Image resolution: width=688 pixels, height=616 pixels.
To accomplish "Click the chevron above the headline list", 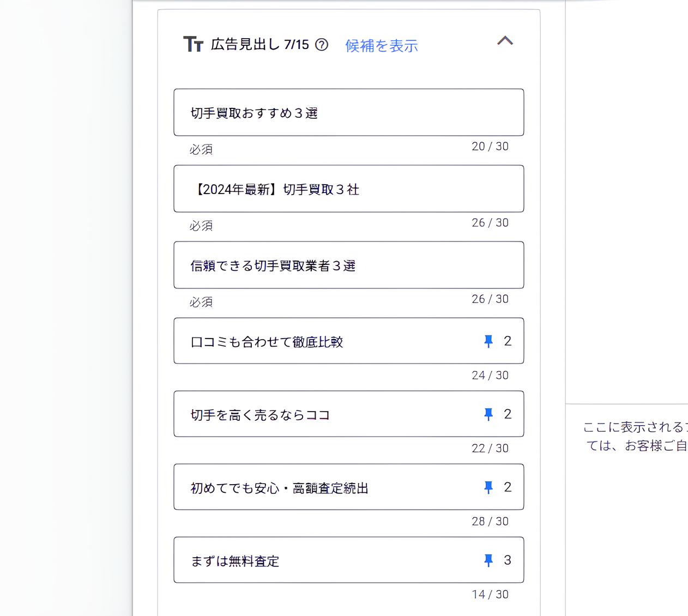I will point(505,41).
